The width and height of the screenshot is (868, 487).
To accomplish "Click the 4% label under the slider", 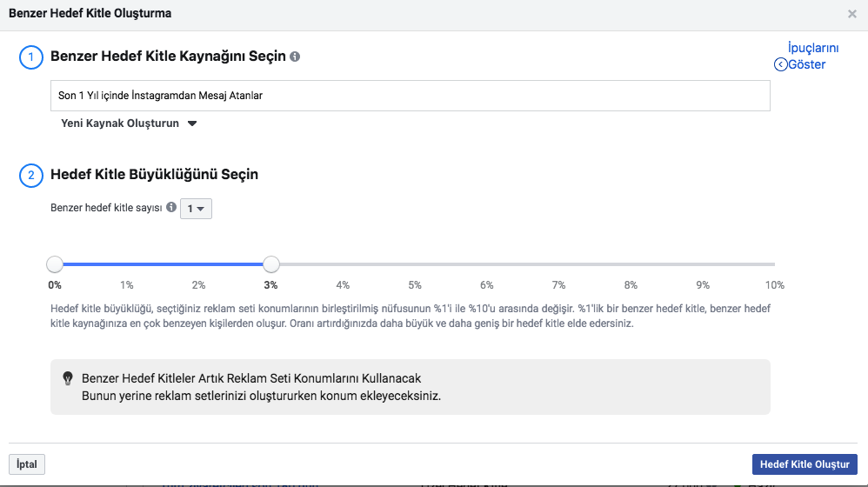I will pos(343,285).
